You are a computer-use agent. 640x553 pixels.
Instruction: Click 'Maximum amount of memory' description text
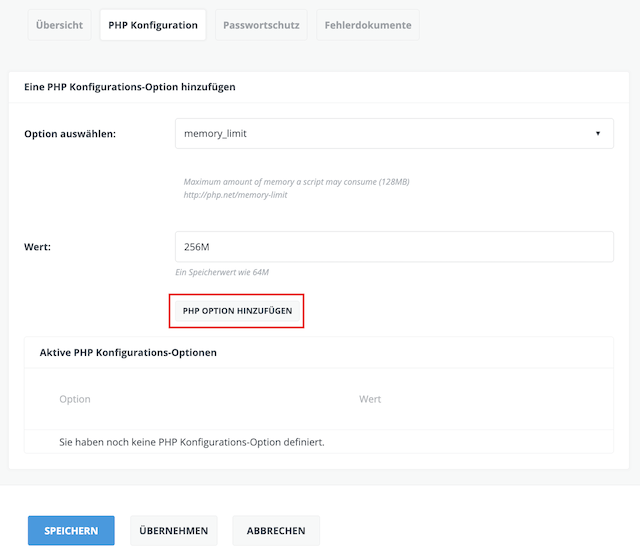pyautogui.click(x=296, y=182)
